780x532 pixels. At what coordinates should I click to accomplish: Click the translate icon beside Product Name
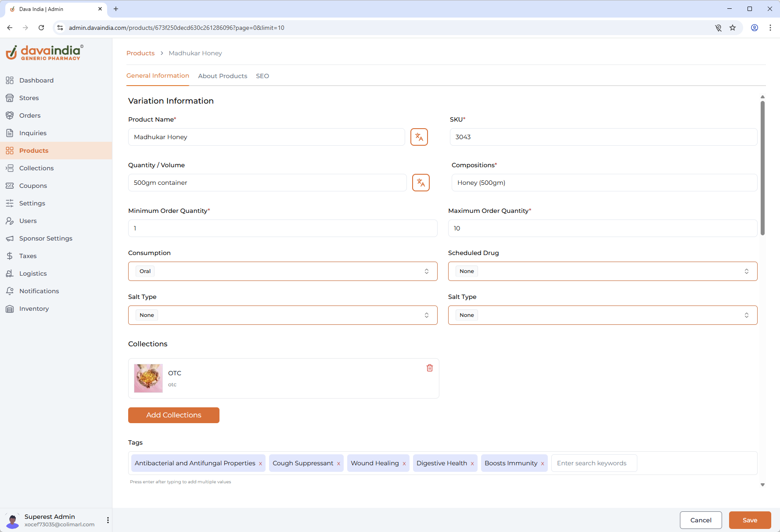(419, 137)
